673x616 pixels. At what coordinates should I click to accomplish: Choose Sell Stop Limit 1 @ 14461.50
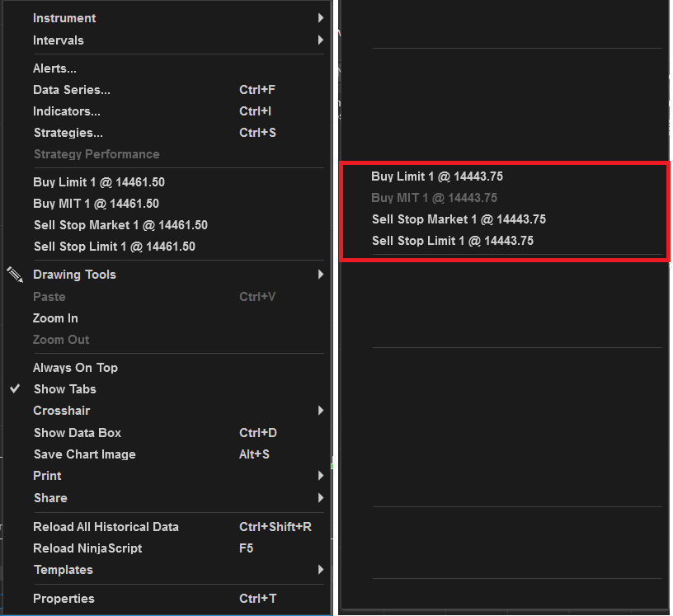click(115, 247)
